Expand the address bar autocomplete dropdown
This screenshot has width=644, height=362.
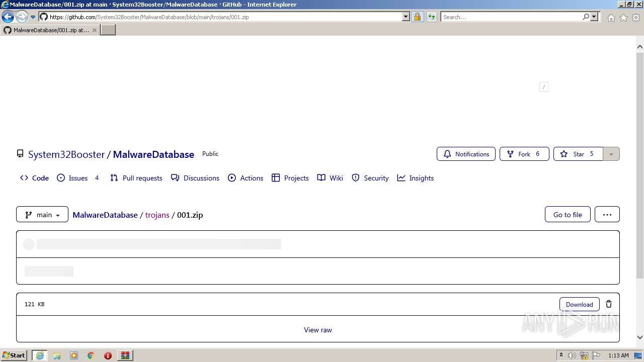(406, 17)
